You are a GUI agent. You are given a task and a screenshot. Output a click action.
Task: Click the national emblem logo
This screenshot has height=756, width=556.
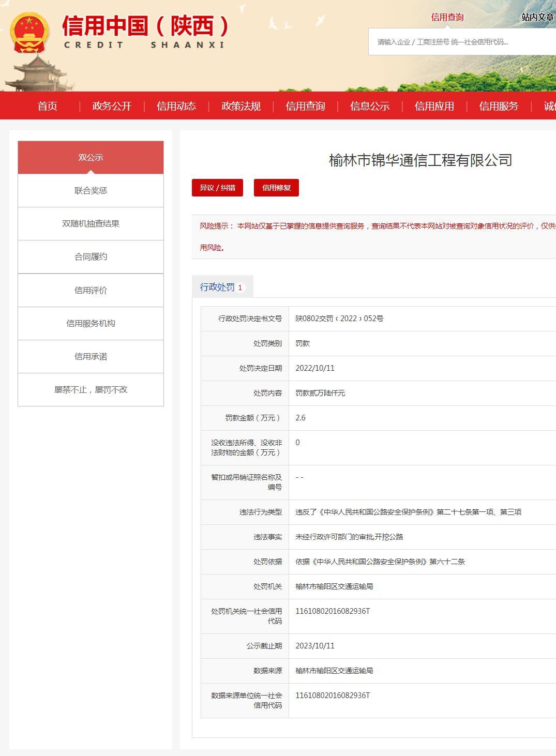tap(29, 32)
